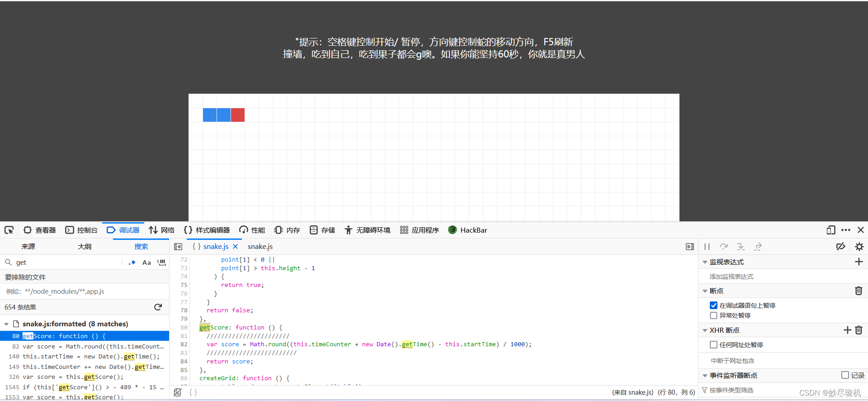The image size is (868, 401).
Task: Select the 搜索 search tab
Action: tap(141, 246)
